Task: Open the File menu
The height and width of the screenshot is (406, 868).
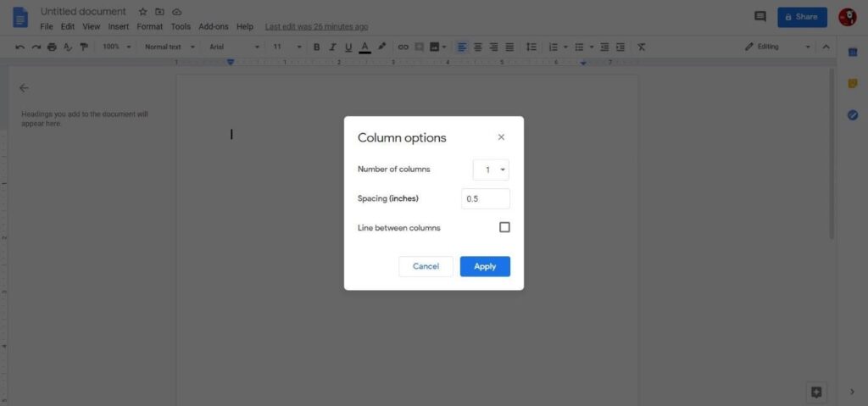Action: click(47, 26)
